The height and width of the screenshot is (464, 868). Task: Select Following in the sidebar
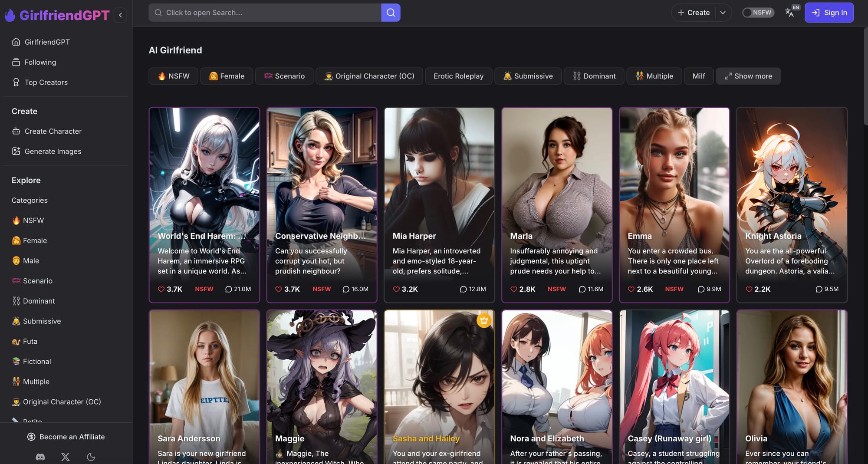pos(40,62)
